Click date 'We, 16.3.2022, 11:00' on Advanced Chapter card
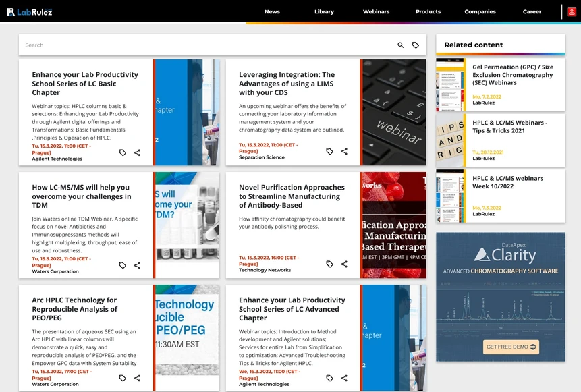Image resolution: width=581 pixels, height=392 pixels. (x=269, y=374)
